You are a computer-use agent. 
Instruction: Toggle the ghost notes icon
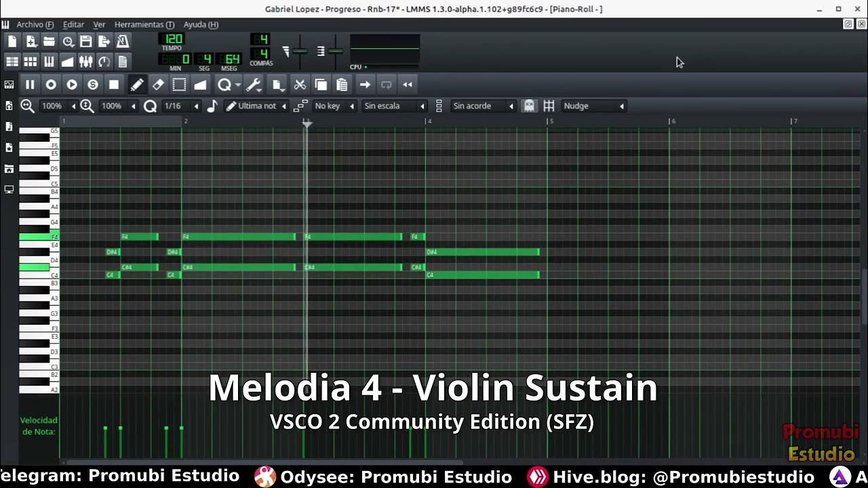pos(529,106)
